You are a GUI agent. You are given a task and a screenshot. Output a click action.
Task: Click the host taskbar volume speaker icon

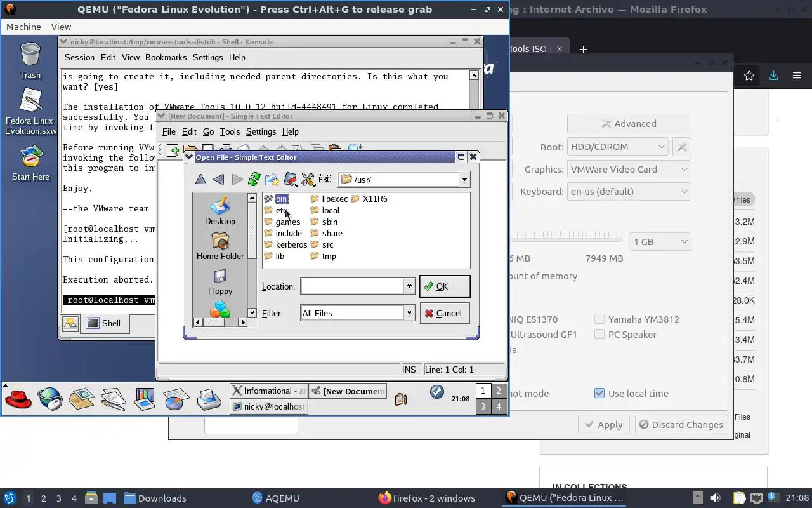coord(715,498)
